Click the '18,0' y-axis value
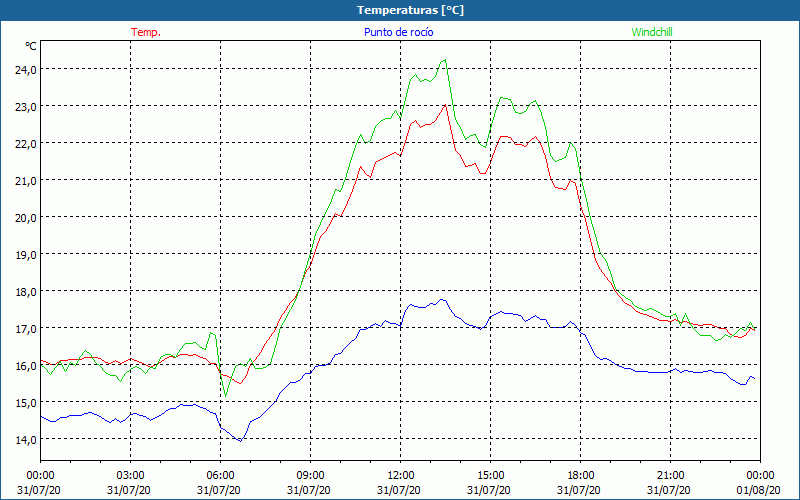This screenshot has height=500, width=800. [26, 291]
